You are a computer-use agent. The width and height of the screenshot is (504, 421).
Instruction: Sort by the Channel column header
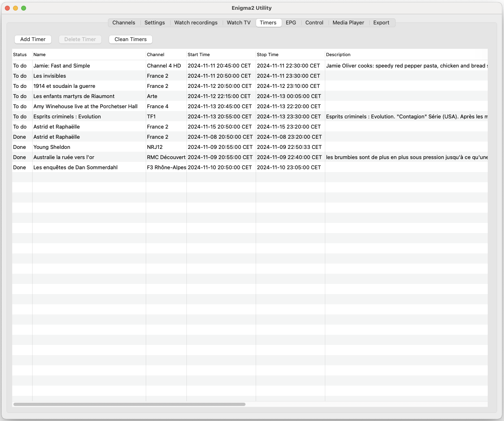[166, 55]
